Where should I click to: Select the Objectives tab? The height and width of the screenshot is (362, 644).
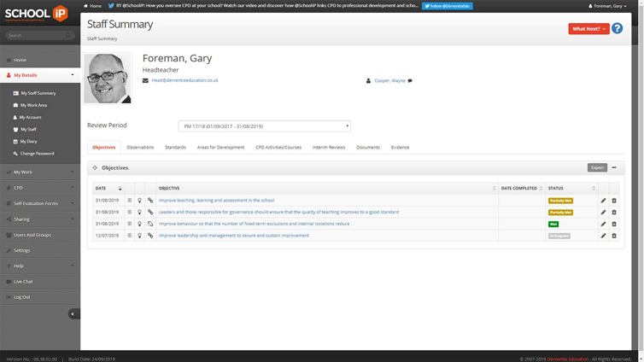(104, 148)
